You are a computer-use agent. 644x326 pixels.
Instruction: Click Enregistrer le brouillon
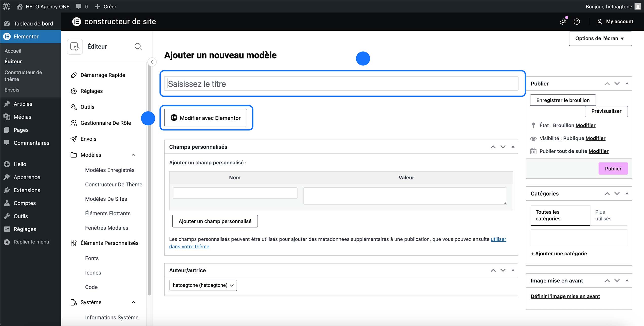click(x=563, y=100)
